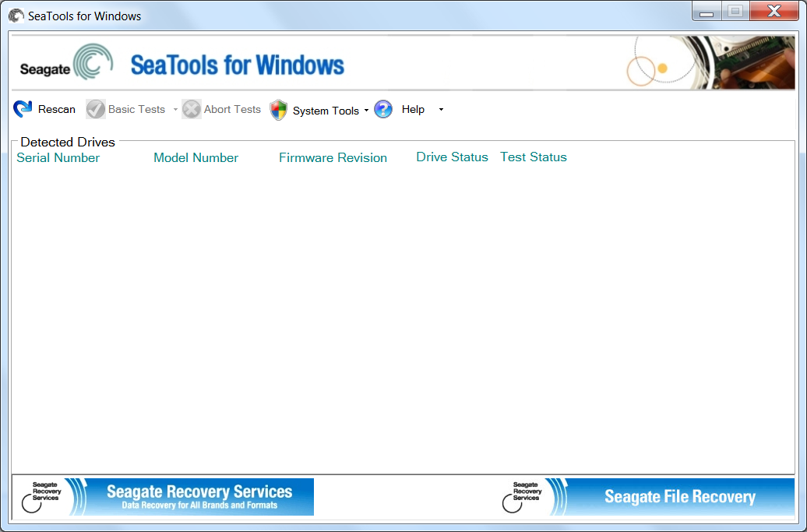Click the Seagate logo in the header
807x532 pixels.
point(66,63)
